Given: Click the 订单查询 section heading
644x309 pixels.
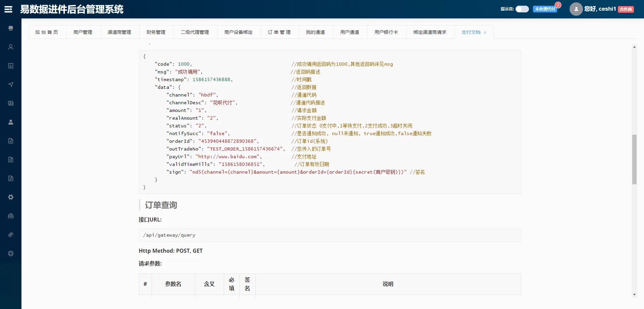Looking at the screenshot, I should (161, 205).
